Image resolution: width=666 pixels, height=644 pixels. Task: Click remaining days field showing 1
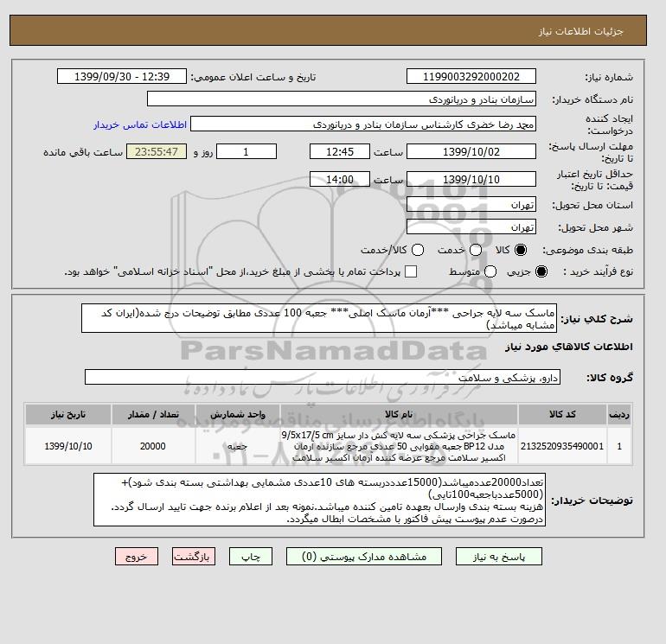point(247,151)
